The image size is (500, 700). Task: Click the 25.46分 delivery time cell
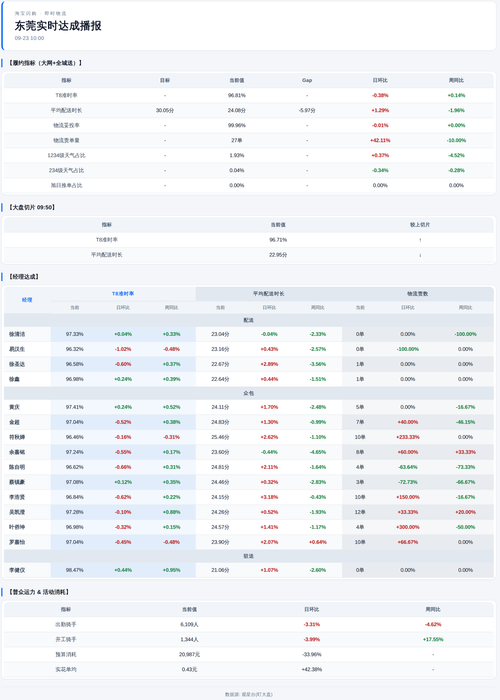click(x=220, y=437)
